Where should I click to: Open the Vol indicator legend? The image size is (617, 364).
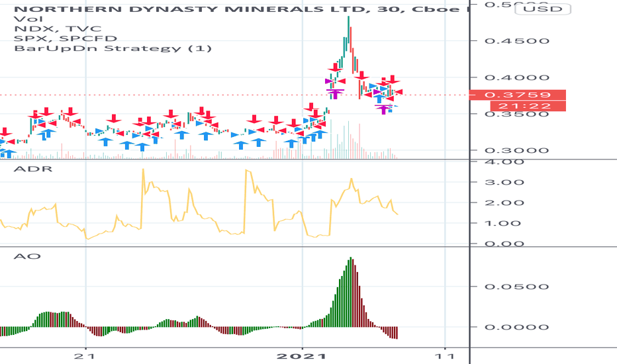pos(28,19)
